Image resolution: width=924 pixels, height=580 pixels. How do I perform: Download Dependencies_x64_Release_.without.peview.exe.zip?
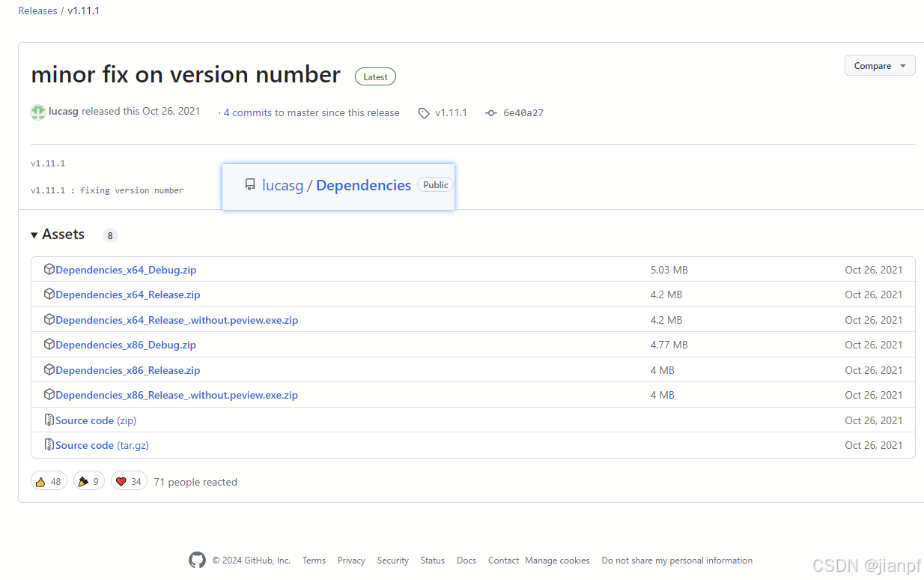click(x=177, y=320)
